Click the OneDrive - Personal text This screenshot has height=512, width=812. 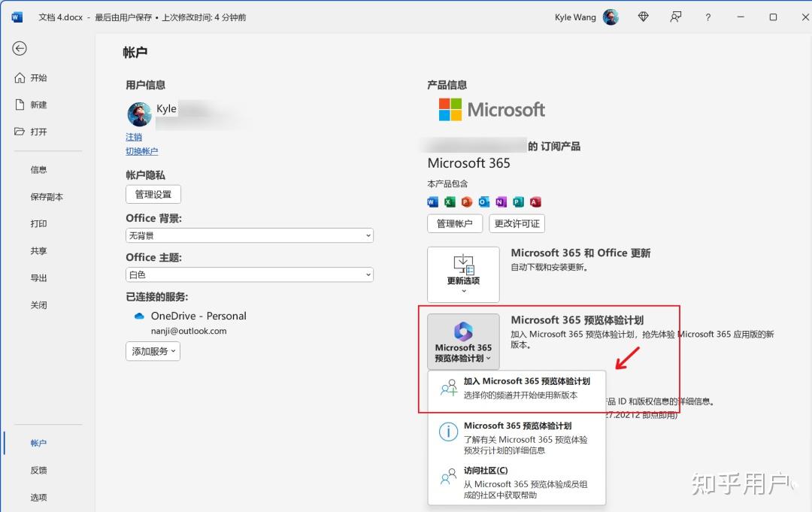pos(198,316)
